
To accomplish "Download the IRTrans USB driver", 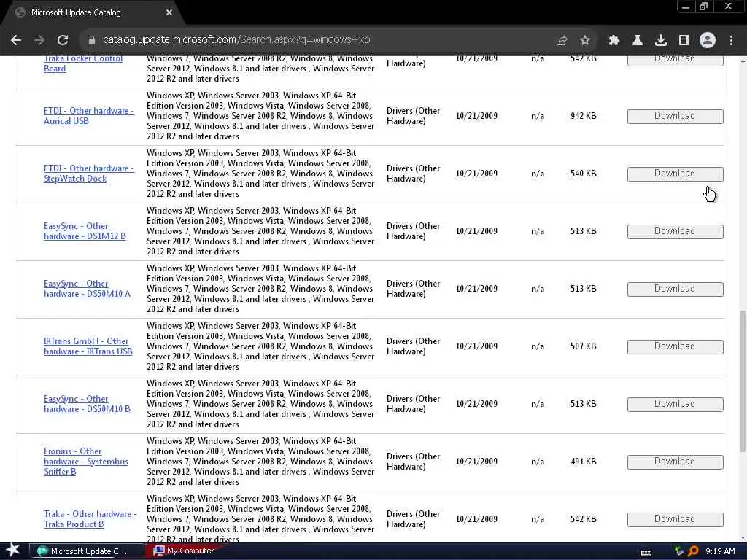I will (x=675, y=346).
